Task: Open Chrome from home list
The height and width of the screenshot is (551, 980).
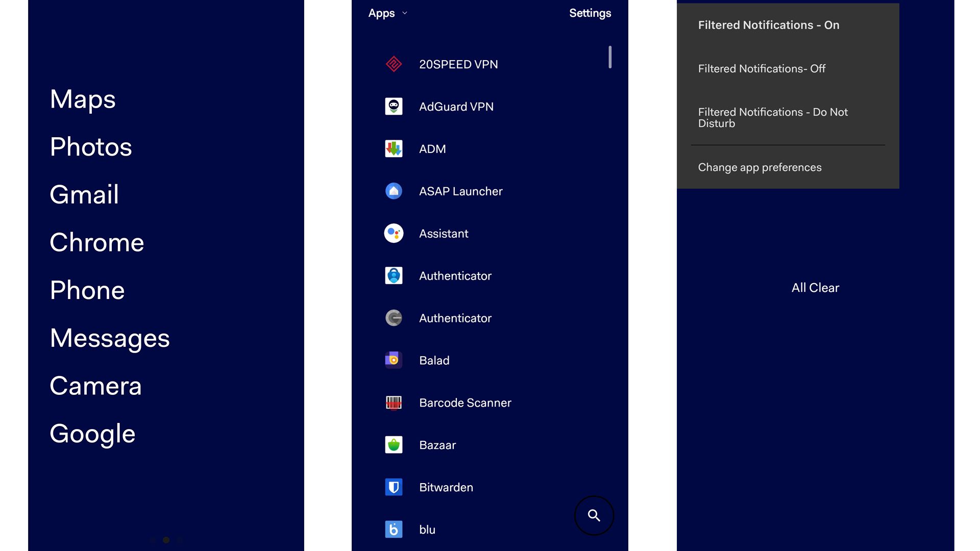Action: tap(97, 242)
